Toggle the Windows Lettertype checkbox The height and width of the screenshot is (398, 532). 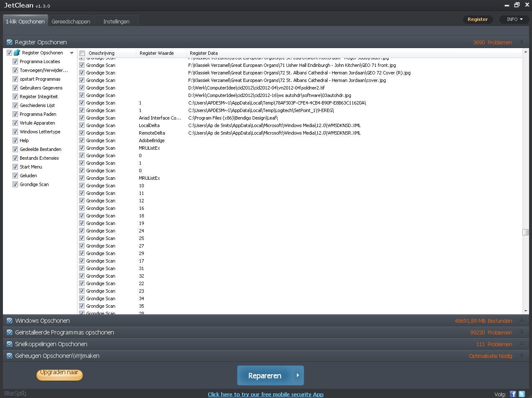click(15, 132)
